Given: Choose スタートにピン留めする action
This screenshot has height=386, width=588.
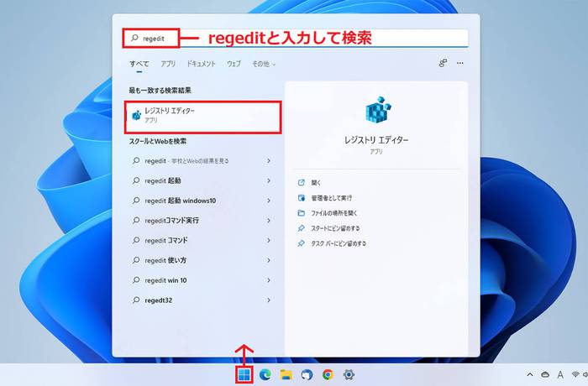Looking at the screenshot, I should 335,228.
